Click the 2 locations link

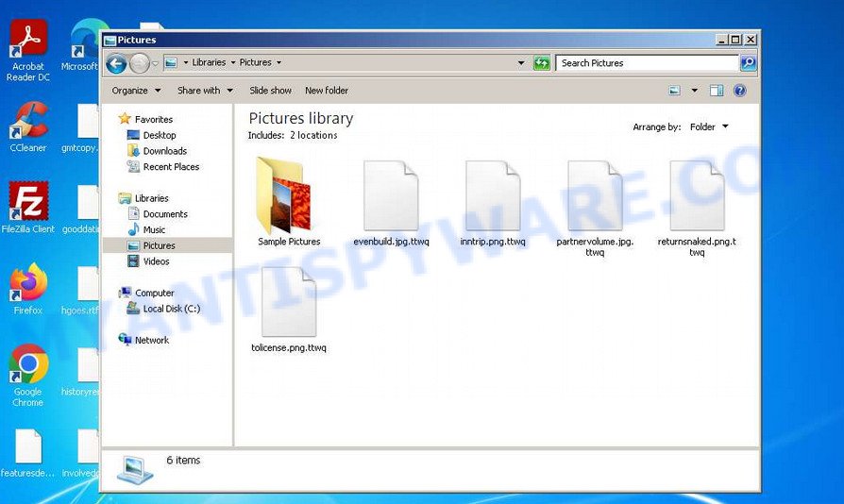313,136
